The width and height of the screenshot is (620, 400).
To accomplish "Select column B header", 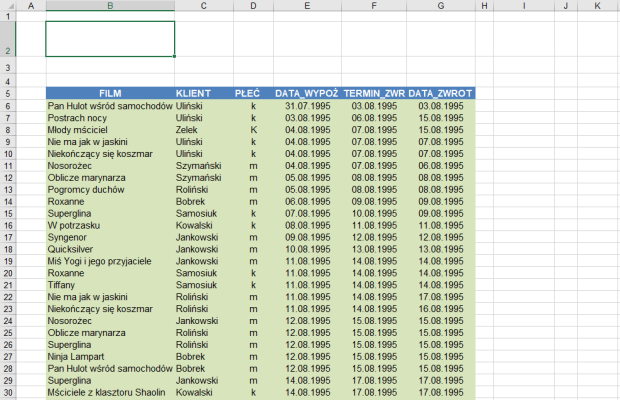I will coord(109,6).
